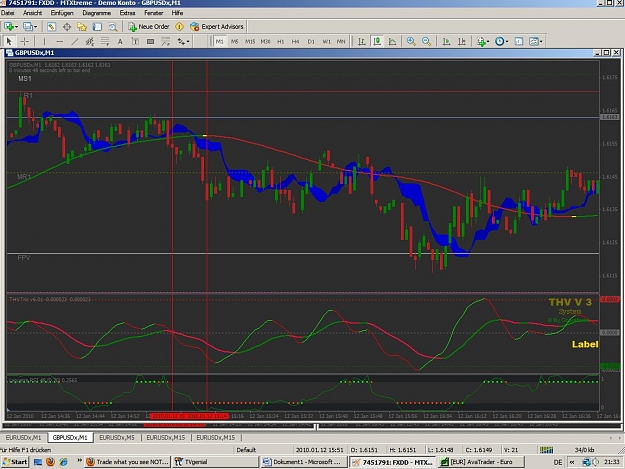
Task: Expand the new chart dropdown arrow
Action: tap(17, 27)
